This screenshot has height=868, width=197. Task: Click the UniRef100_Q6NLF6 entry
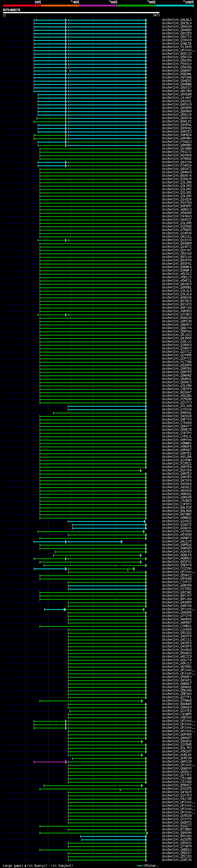click(177, 555)
